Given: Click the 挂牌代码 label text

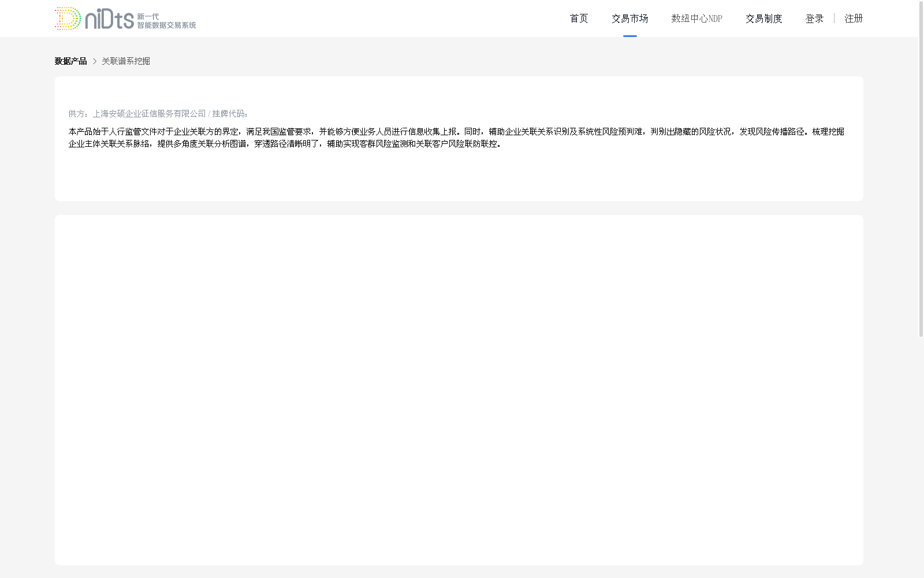Looking at the screenshot, I should [230, 114].
